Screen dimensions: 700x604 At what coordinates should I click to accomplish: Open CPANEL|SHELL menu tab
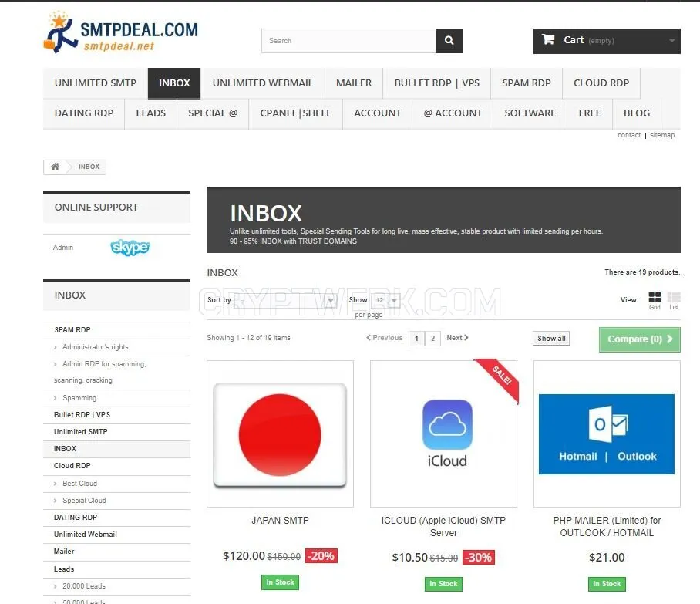click(x=295, y=113)
